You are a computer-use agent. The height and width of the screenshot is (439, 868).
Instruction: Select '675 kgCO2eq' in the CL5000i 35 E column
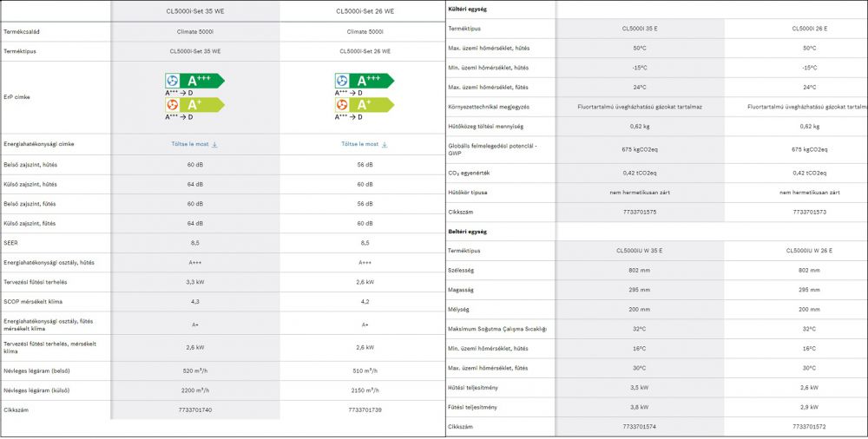pyautogui.click(x=640, y=149)
